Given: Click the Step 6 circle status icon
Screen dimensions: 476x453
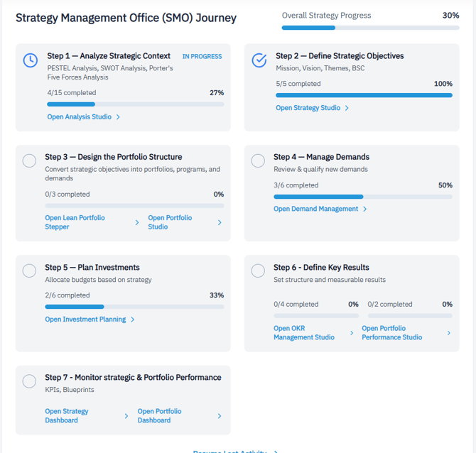Looking at the screenshot, I should coord(258,271).
